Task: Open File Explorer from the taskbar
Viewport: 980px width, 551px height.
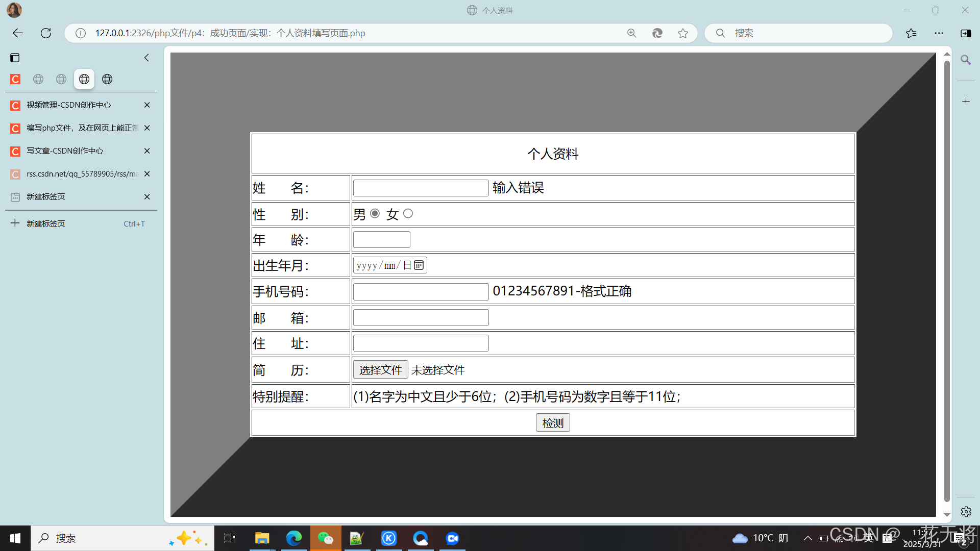Action: [x=262, y=538]
